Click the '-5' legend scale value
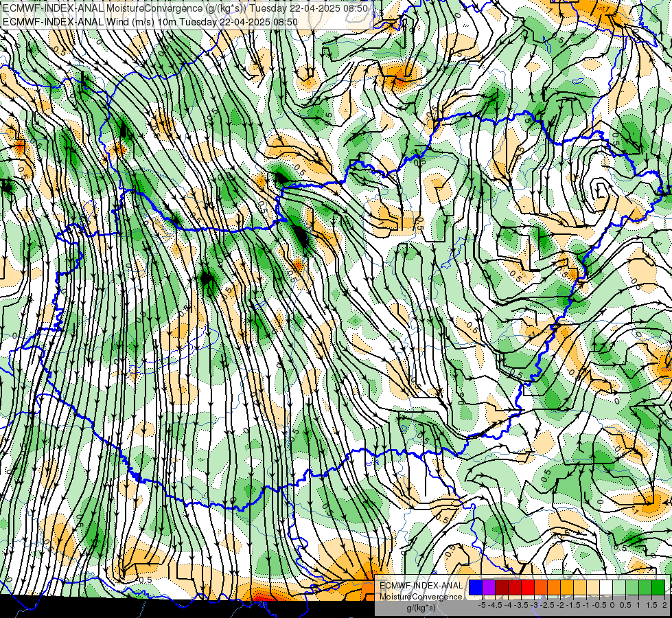672x618 pixels. pyautogui.click(x=482, y=605)
